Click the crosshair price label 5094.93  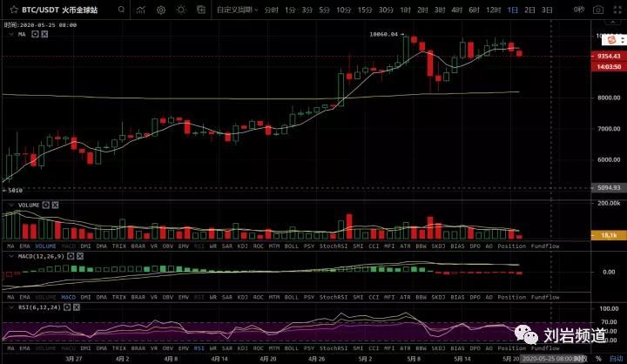pos(609,187)
